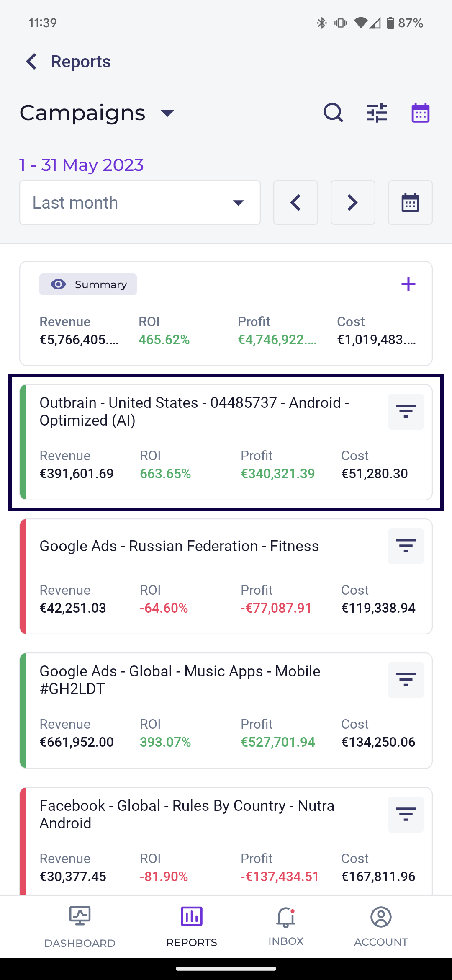Go to the previous date period

[295, 203]
